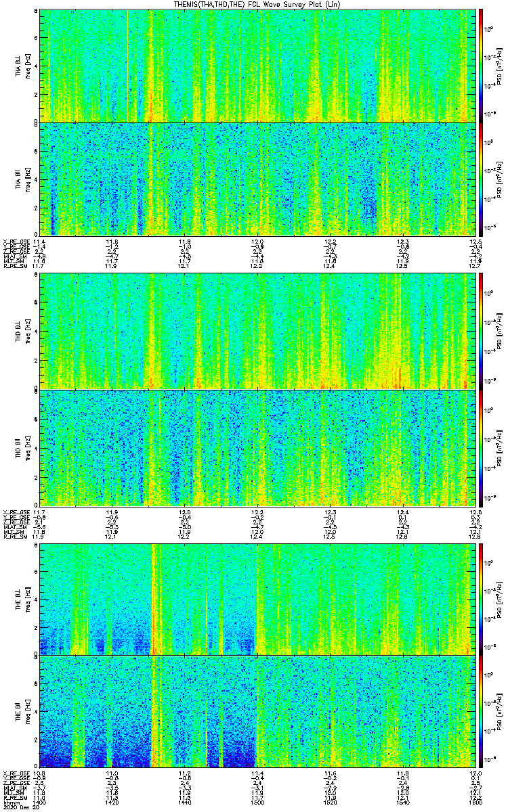The width and height of the screenshot is (508, 812).
Task: Select the THA B-perpendicular spectrogram panel
Action: click(257, 65)
